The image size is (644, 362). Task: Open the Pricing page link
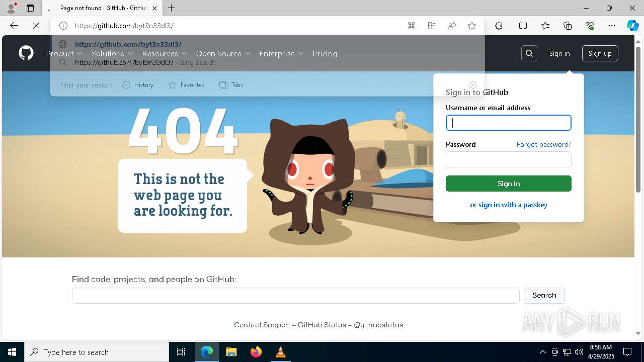(x=325, y=53)
